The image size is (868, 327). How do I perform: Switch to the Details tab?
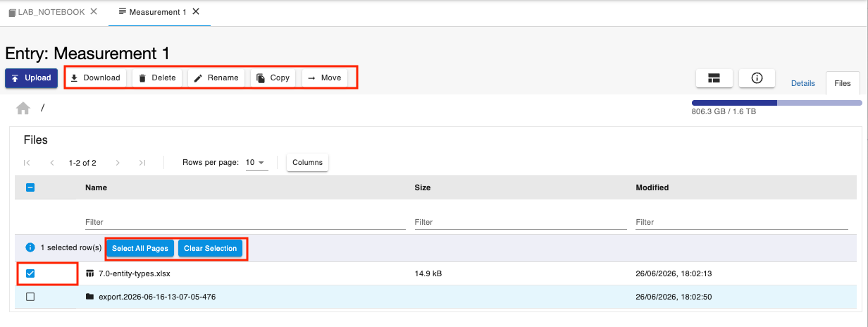(x=802, y=83)
